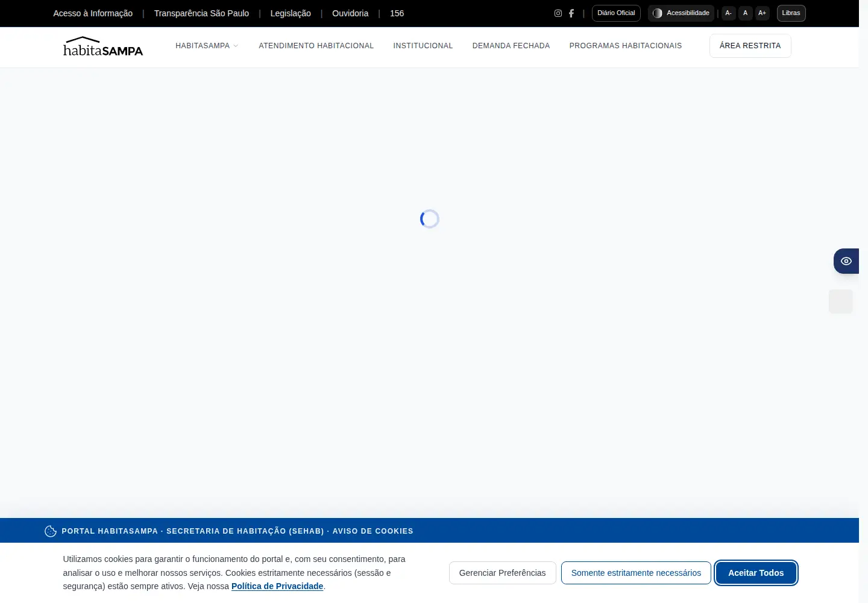Image resolution: width=868 pixels, height=603 pixels.
Task: Select the Institucional menu item
Action: [423, 46]
